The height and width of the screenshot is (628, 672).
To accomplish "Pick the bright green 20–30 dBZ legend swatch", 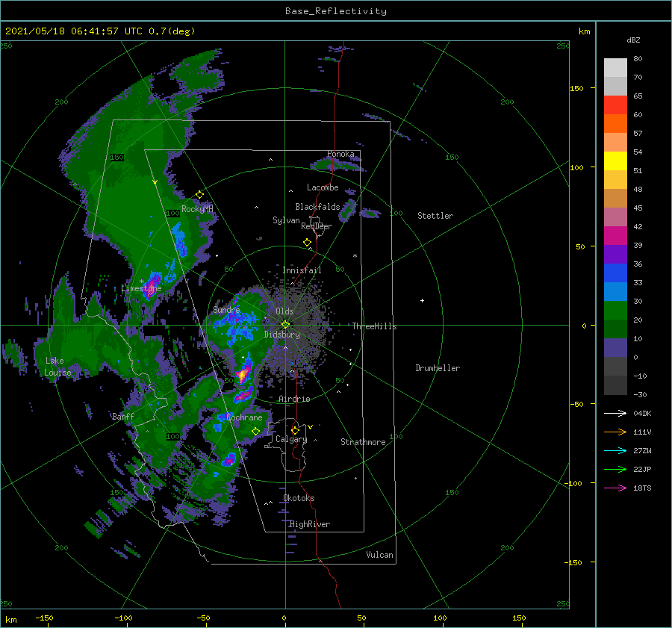I will 615,311.
